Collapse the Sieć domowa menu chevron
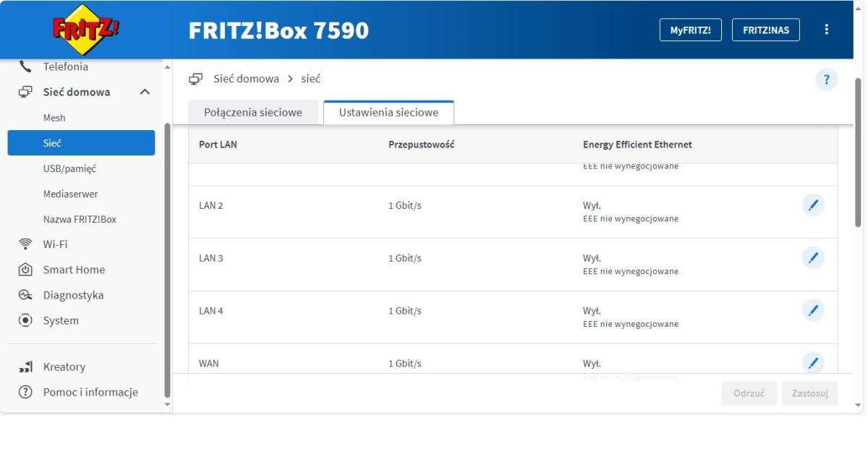Image resolution: width=868 pixels, height=462 pixels. coord(145,92)
